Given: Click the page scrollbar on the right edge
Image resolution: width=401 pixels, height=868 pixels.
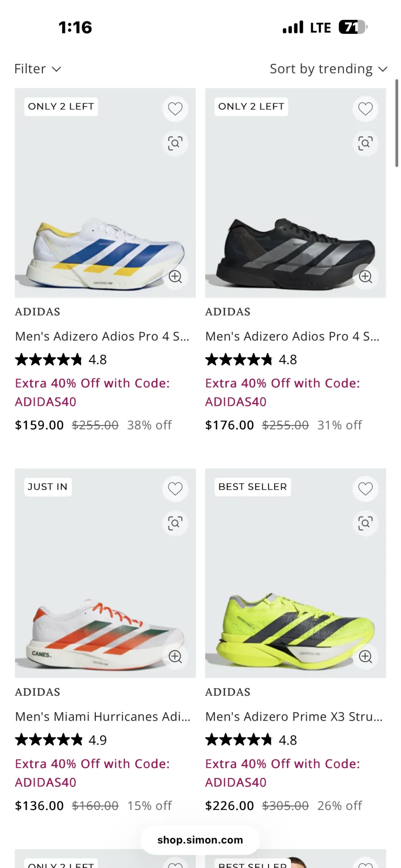Looking at the screenshot, I should (397, 123).
